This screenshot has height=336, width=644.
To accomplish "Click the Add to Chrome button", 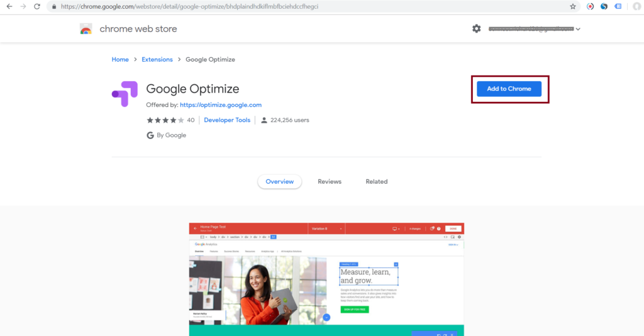I will click(x=509, y=89).
